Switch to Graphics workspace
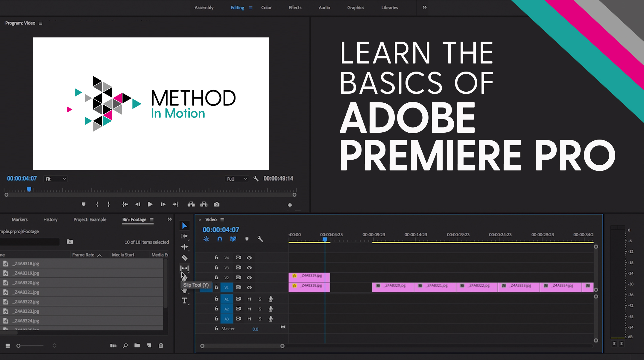 (356, 7)
